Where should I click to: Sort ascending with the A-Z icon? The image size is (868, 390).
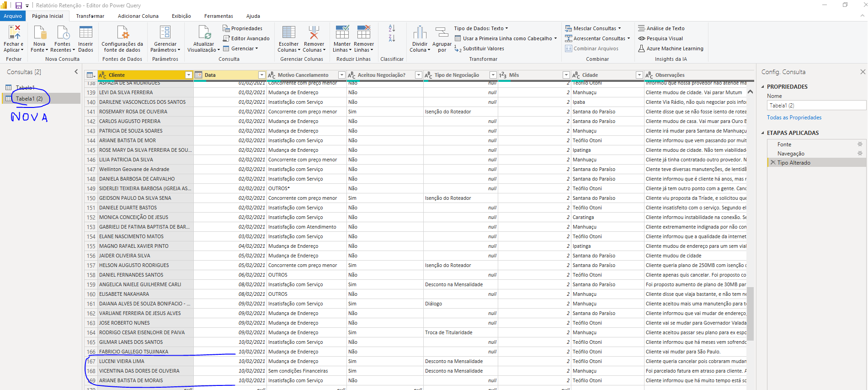click(x=392, y=28)
